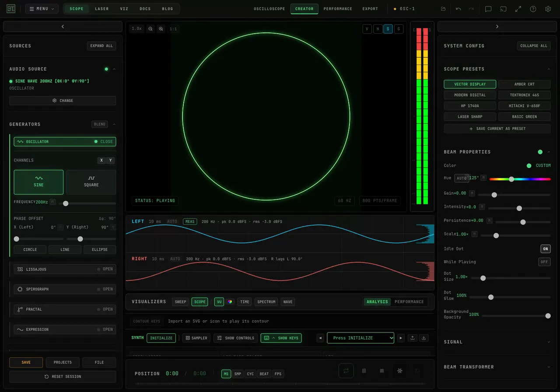This screenshot has height=392, width=560.
Task: Select the Sine waveform tile
Action: (38, 182)
